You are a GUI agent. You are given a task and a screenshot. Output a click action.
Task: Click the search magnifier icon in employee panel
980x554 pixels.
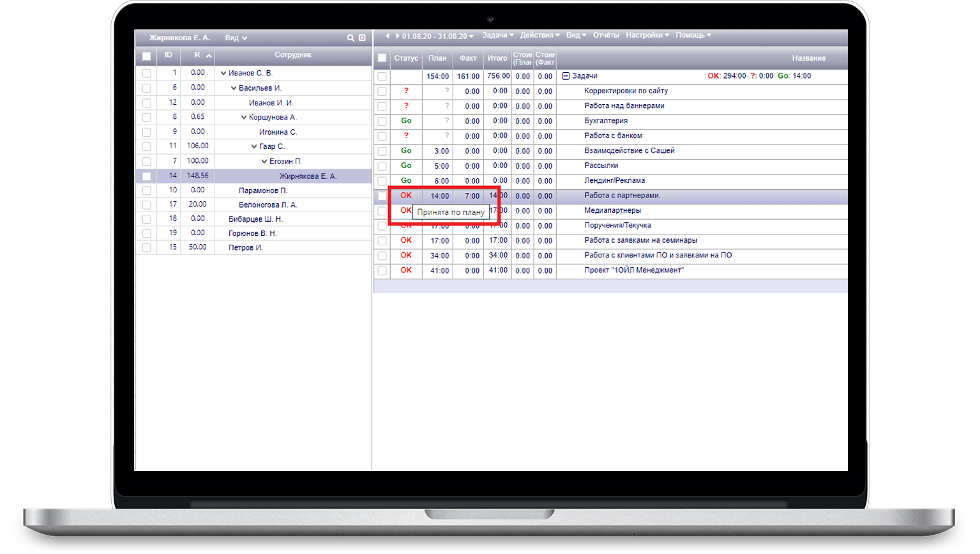351,38
